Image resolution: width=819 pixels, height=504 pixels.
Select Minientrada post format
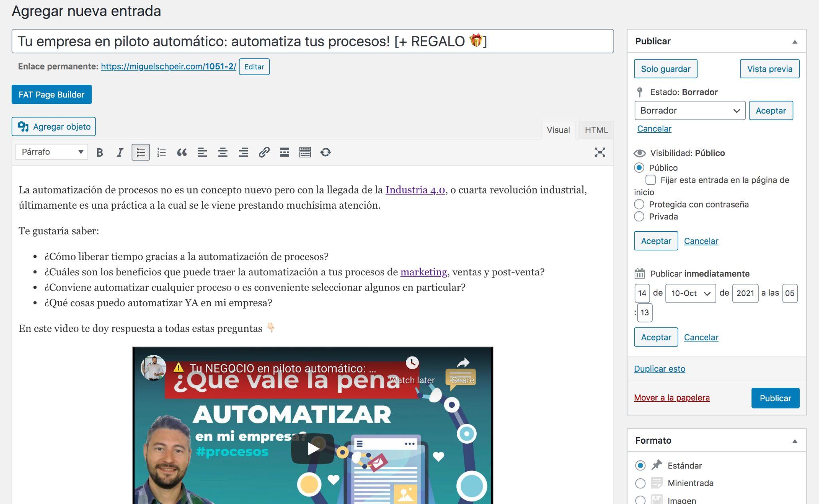pos(640,483)
